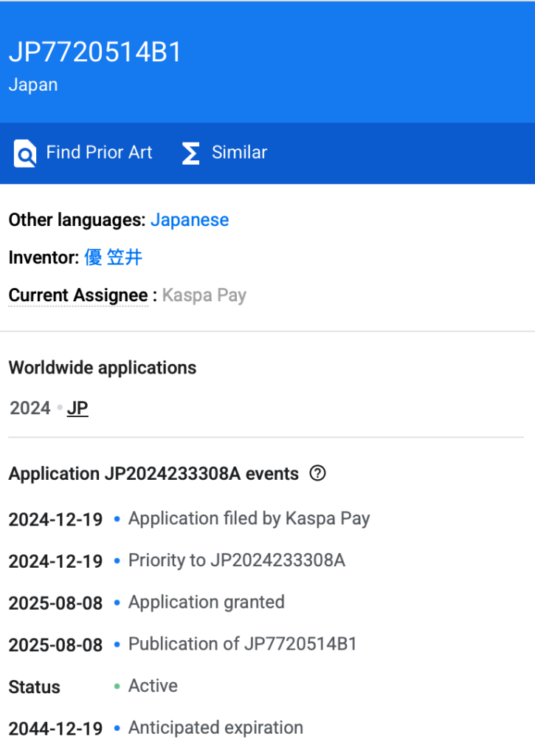Click the JP7720514B1 patent number heading
Screen dimensions: 535x756
(95, 53)
